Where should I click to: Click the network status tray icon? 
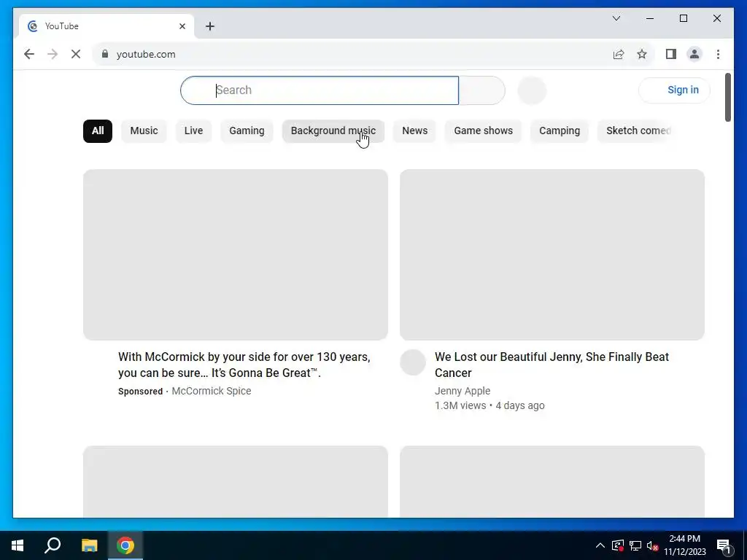(x=635, y=545)
